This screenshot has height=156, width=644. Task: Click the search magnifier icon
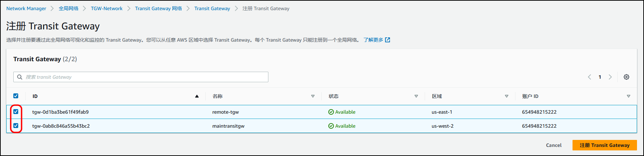coord(20,77)
